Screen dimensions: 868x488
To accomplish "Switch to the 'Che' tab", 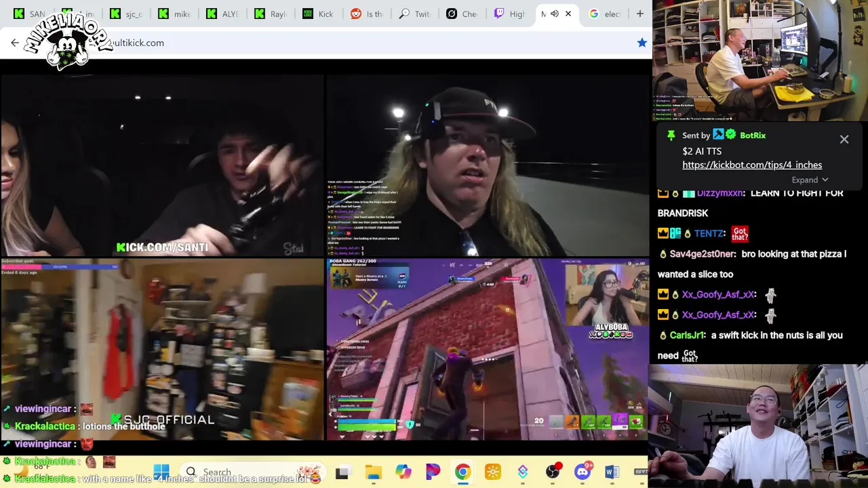I will point(462,14).
